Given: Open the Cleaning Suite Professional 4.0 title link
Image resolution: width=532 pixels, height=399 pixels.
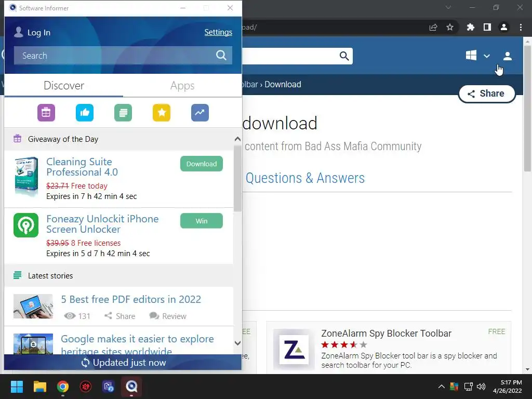Looking at the screenshot, I should pos(82,167).
